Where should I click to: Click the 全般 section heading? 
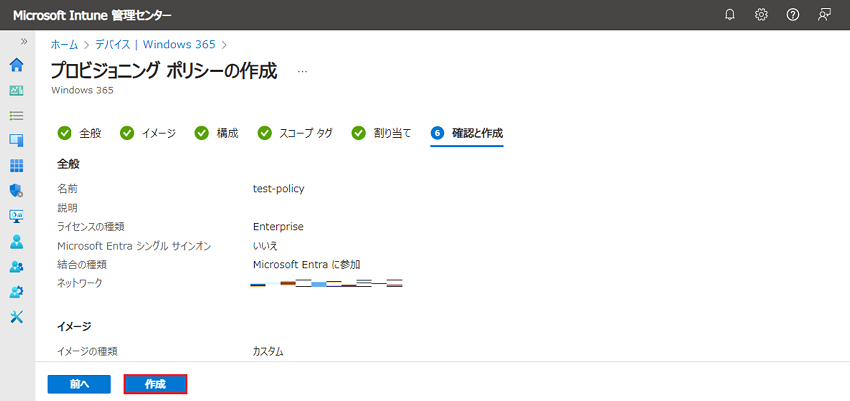[68, 164]
